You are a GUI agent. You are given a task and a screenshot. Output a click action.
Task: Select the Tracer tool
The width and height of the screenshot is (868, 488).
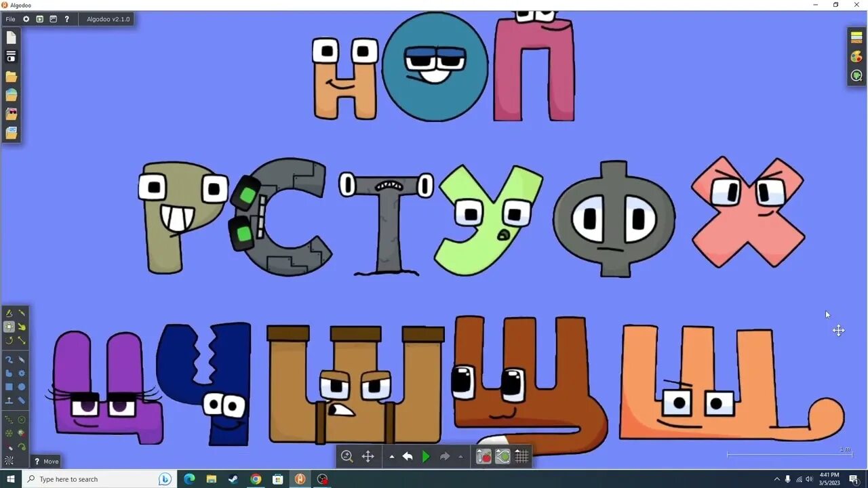22,447
